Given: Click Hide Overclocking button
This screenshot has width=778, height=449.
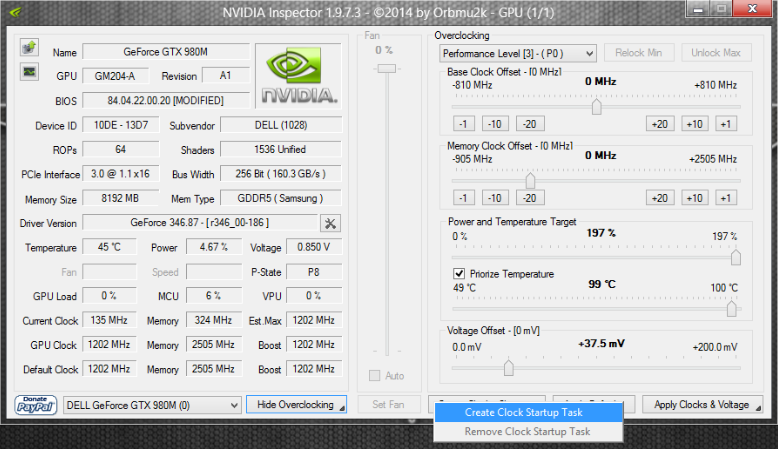Looking at the screenshot, I should click(296, 405).
